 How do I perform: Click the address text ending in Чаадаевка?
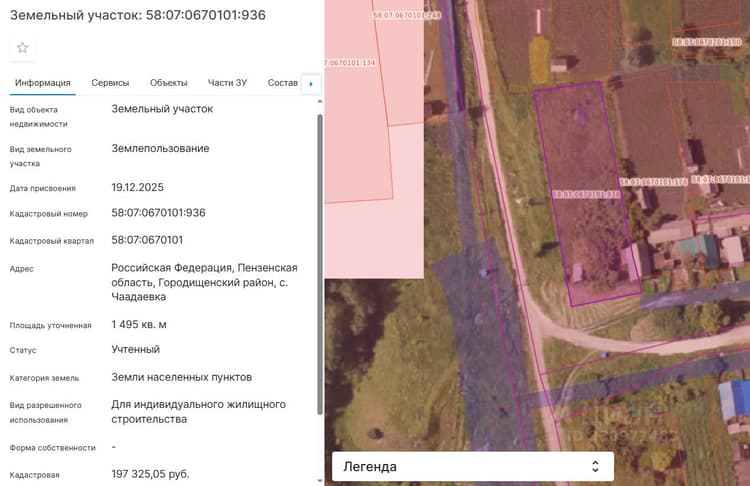coord(204,282)
